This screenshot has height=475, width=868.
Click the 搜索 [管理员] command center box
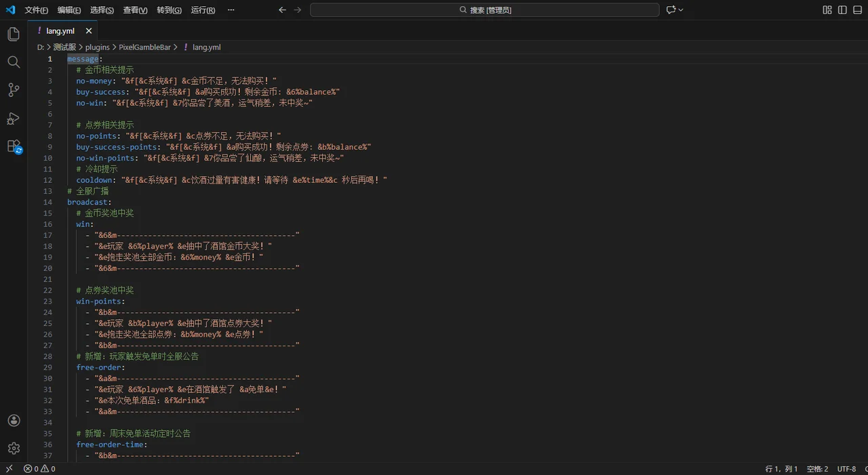[x=485, y=9]
